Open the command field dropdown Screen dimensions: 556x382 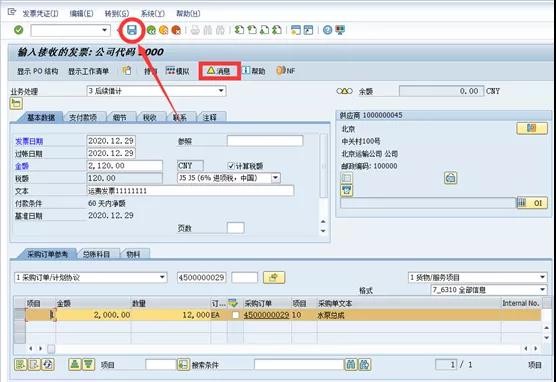[x=104, y=30]
